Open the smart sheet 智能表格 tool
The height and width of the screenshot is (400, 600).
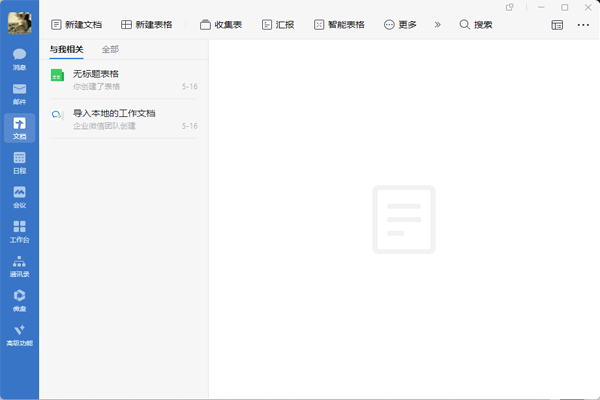pos(339,25)
